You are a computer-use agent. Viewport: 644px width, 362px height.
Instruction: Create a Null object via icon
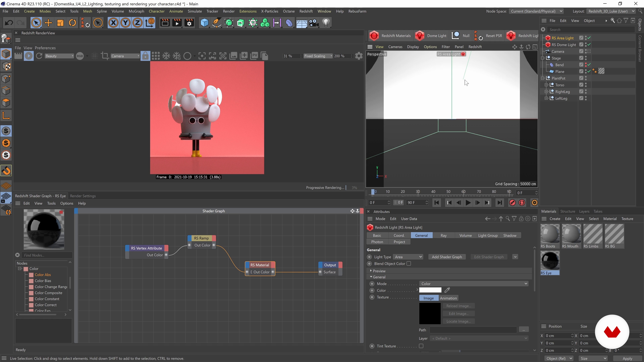tap(455, 36)
